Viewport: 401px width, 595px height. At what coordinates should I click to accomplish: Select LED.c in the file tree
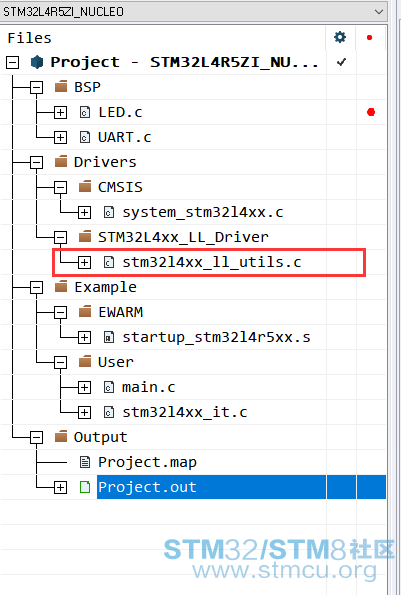[x=120, y=112]
